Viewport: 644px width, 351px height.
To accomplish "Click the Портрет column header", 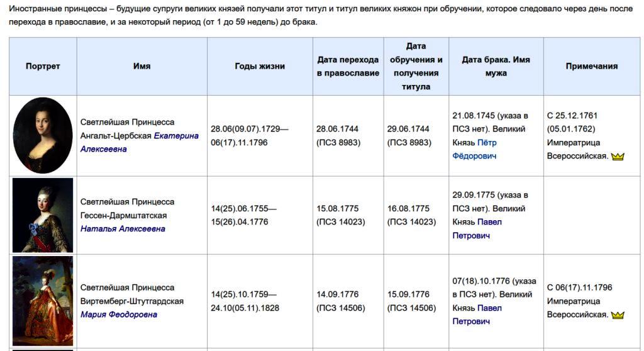I will coord(43,66).
